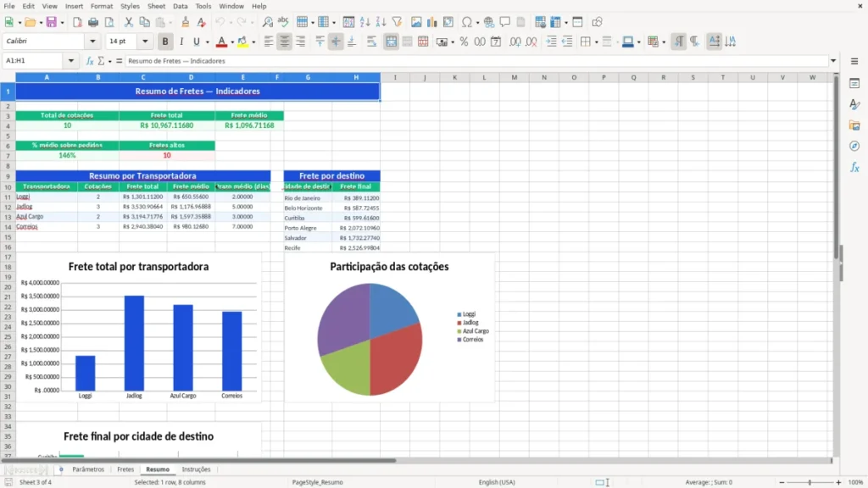Open sidebar Functions fx icon

(x=854, y=167)
